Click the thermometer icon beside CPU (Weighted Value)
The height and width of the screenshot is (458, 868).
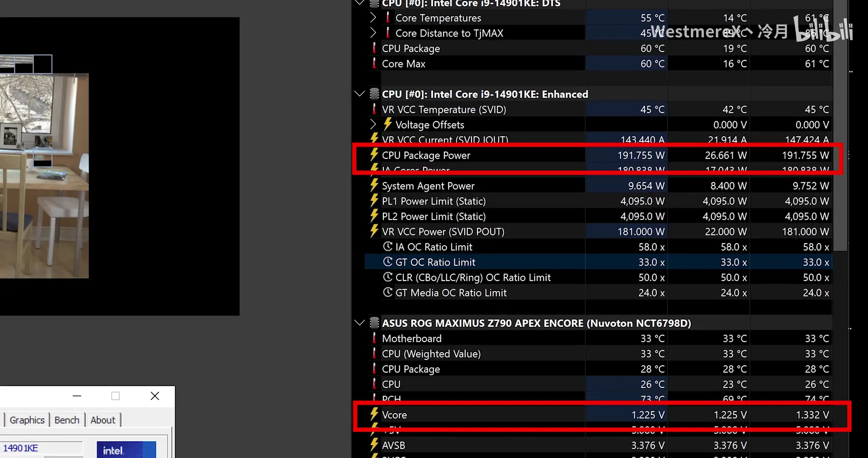[374, 353]
